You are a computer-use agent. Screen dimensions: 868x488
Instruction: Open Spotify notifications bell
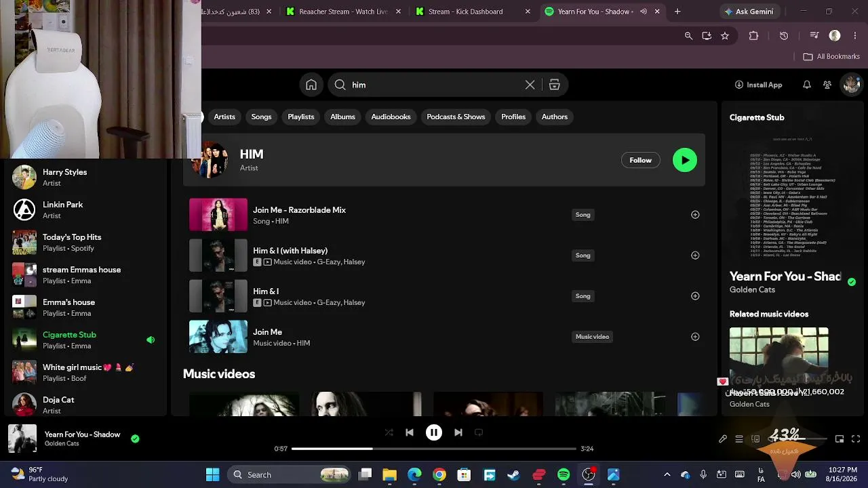click(807, 85)
